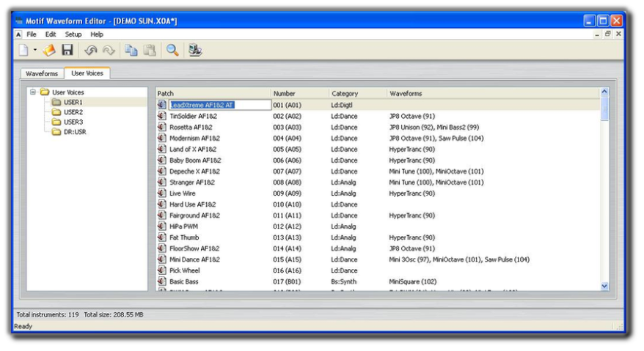Select the TinSoldier AF1&2 patch name
The width and height of the screenshot is (644, 351).
pyautogui.click(x=194, y=117)
